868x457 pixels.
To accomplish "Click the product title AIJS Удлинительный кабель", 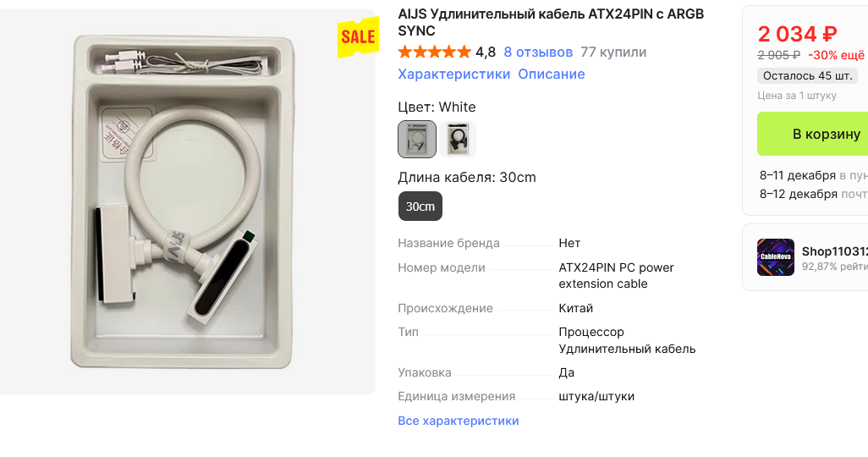I will tap(551, 22).
